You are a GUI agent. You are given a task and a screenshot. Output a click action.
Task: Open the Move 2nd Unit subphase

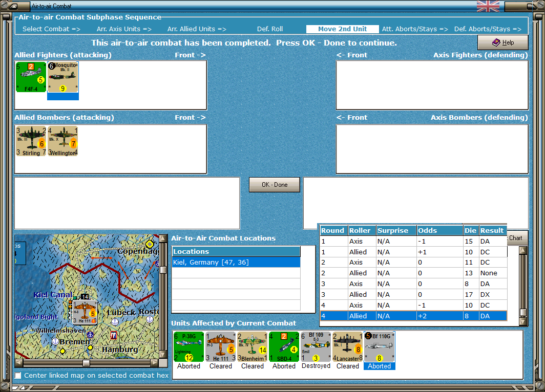342,29
